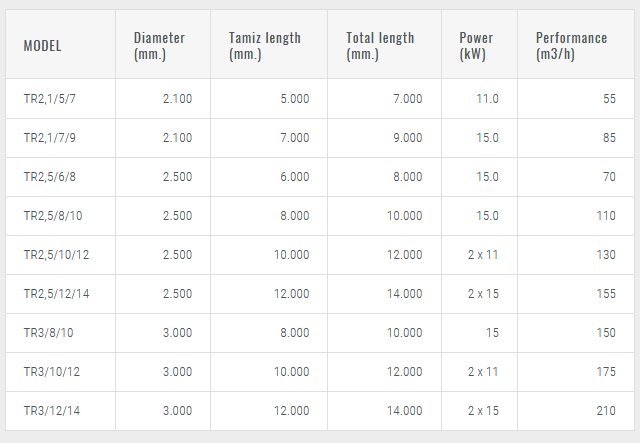Click the Power (kW) column header

(476, 46)
